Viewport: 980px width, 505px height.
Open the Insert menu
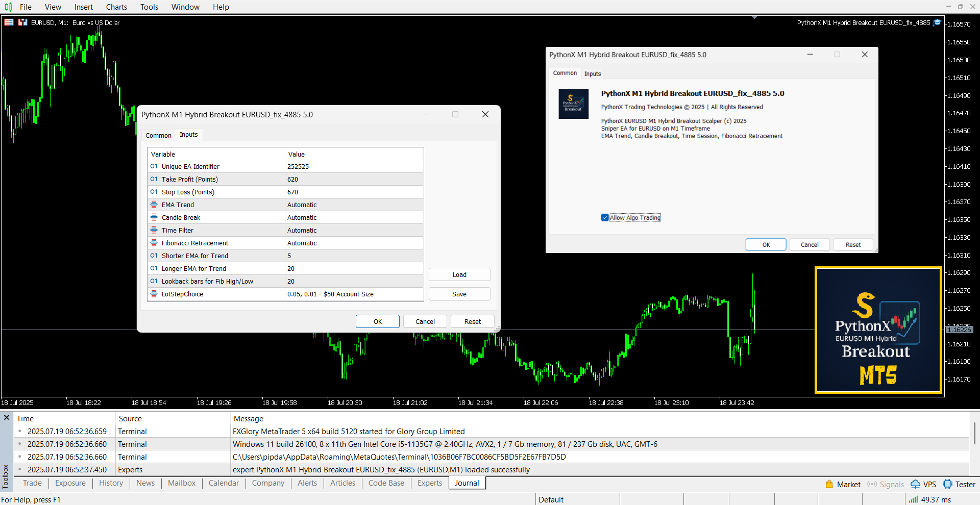click(83, 7)
